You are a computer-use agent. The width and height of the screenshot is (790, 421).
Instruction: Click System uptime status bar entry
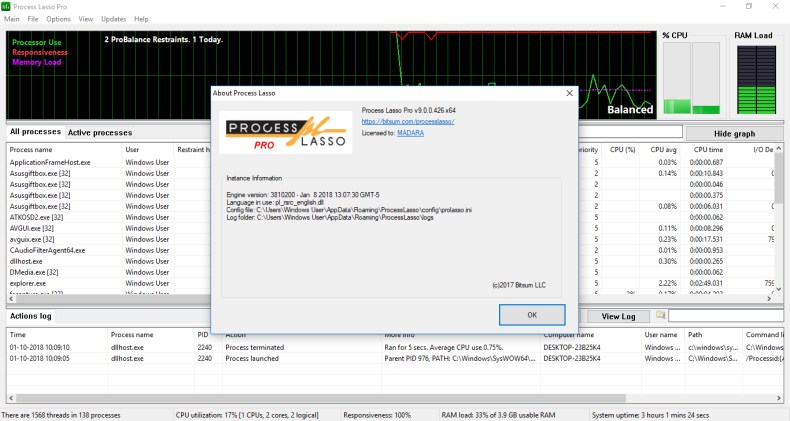point(650,415)
